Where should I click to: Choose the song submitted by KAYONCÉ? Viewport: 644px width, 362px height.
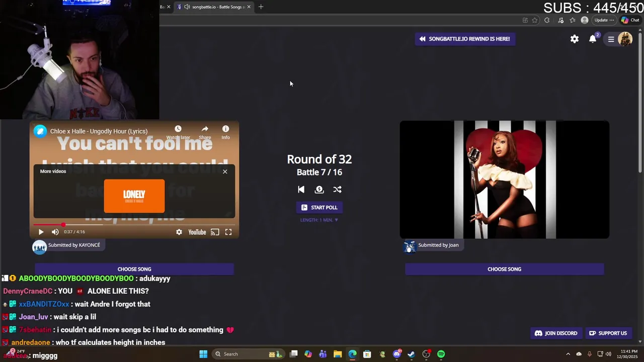click(134, 269)
